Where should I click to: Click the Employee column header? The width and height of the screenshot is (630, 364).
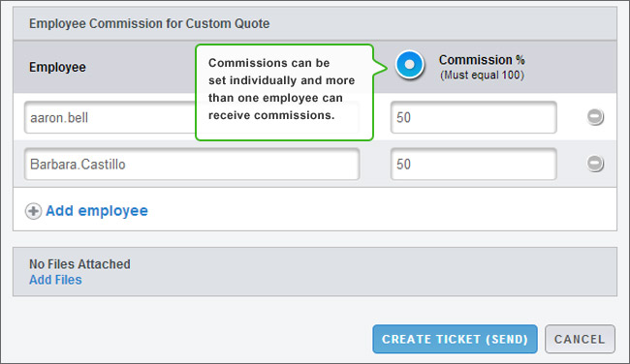(57, 67)
